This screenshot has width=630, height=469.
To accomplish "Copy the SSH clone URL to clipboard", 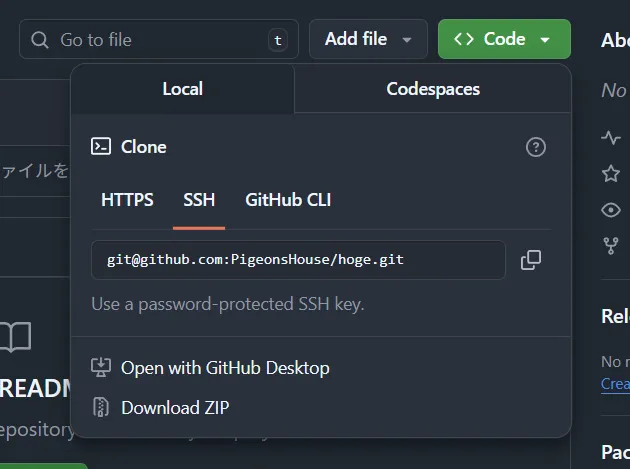I will click(531, 260).
